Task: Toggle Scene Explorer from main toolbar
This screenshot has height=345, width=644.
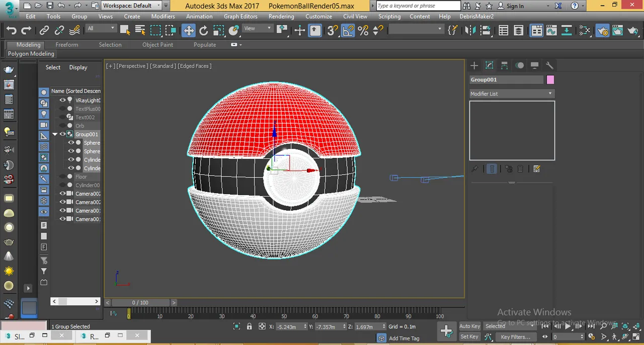Action: (x=504, y=31)
